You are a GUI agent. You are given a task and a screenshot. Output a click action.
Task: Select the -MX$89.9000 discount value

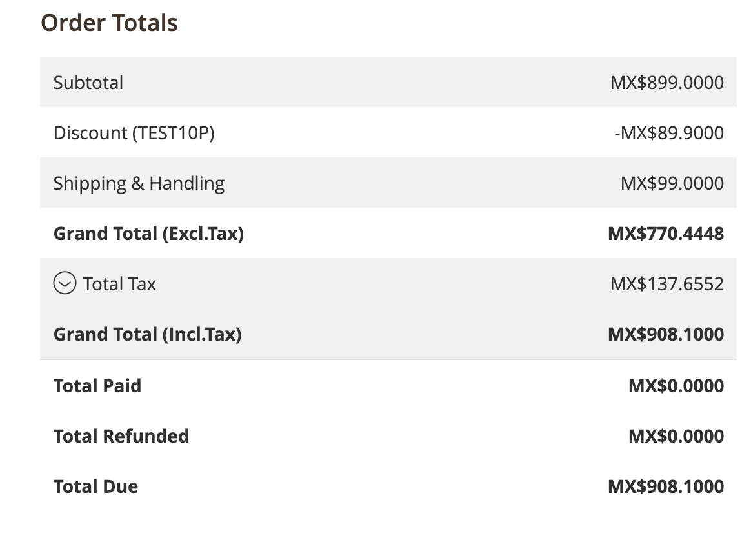(669, 133)
